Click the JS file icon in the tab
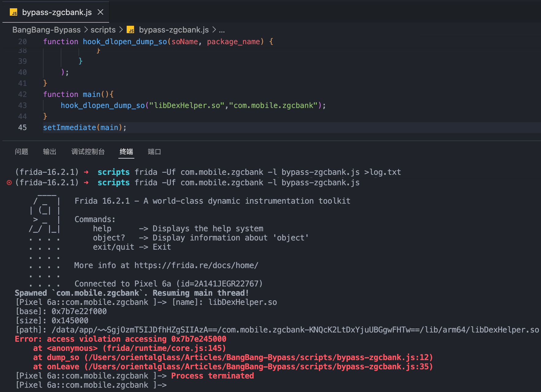 13,12
